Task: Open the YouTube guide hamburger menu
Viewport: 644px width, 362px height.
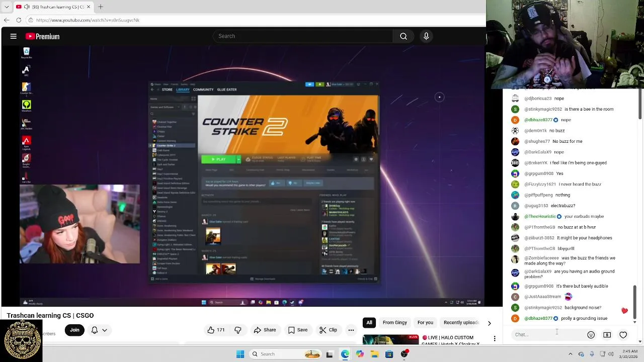Action: (x=14, y=36)
